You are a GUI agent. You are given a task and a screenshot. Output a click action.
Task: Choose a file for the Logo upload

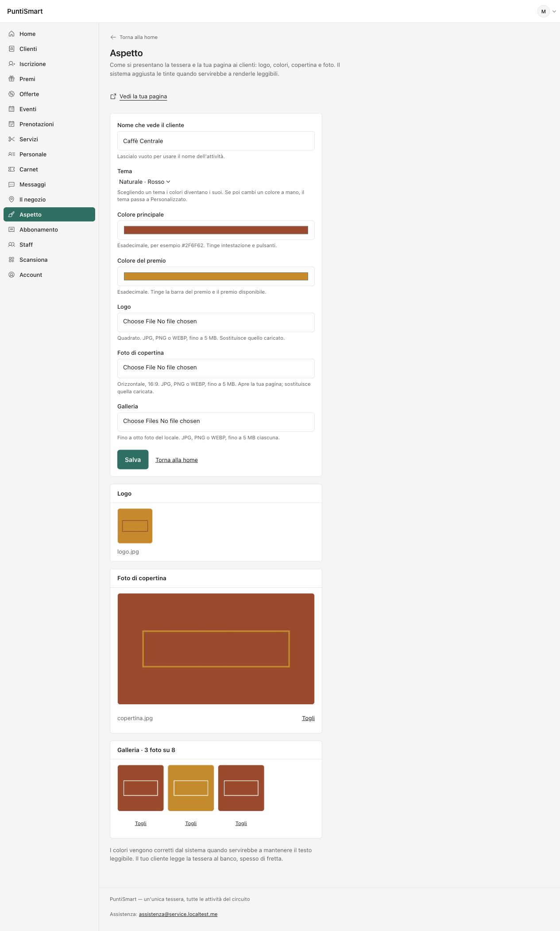[x=216, y=322]
